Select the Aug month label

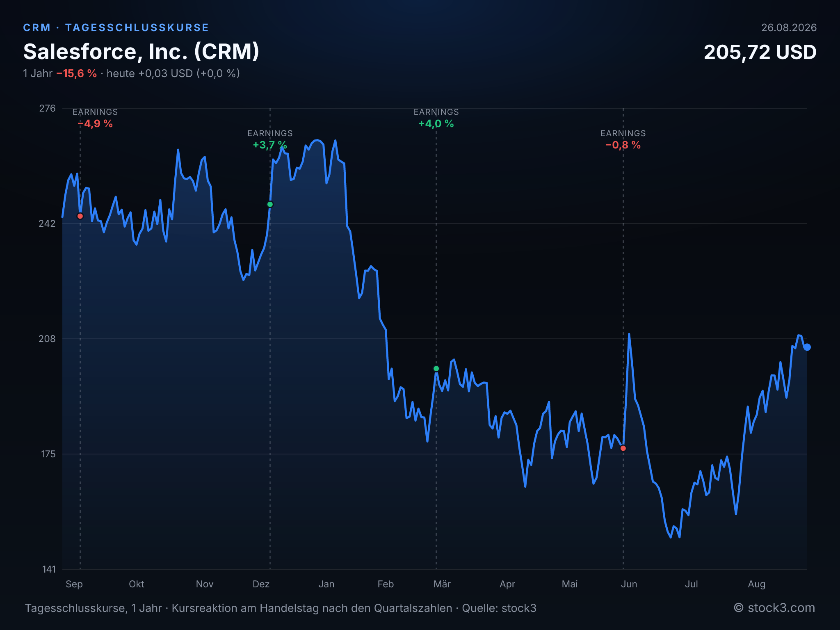757,584
